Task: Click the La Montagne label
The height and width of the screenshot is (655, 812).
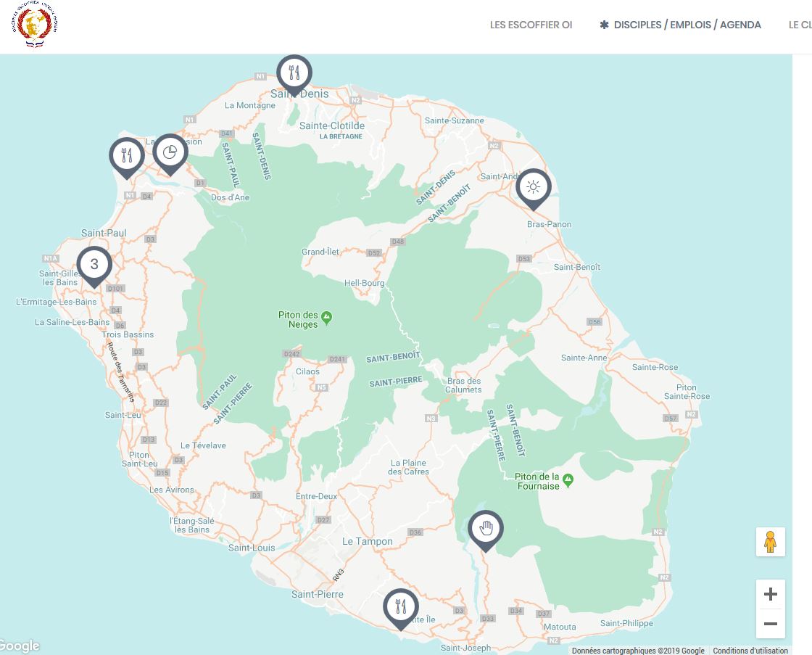Action: [x=250, y=106]
